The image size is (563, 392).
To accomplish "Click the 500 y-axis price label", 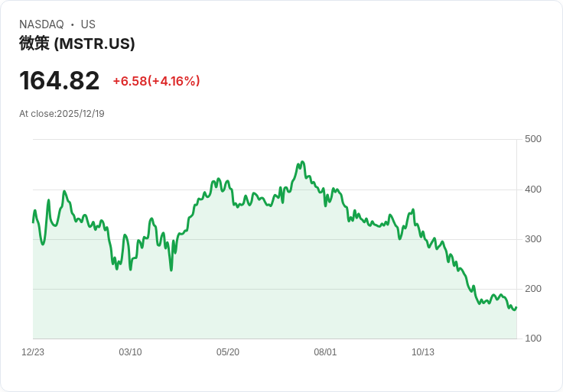I will [533, 139].
